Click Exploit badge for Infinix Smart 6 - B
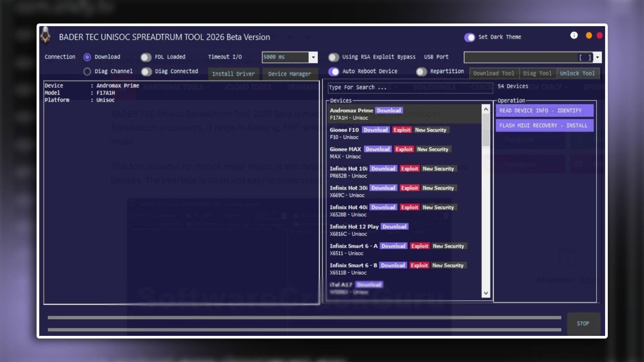Image resolution: width=644 pixels, height=362 pixels. [x=419, y=265]
